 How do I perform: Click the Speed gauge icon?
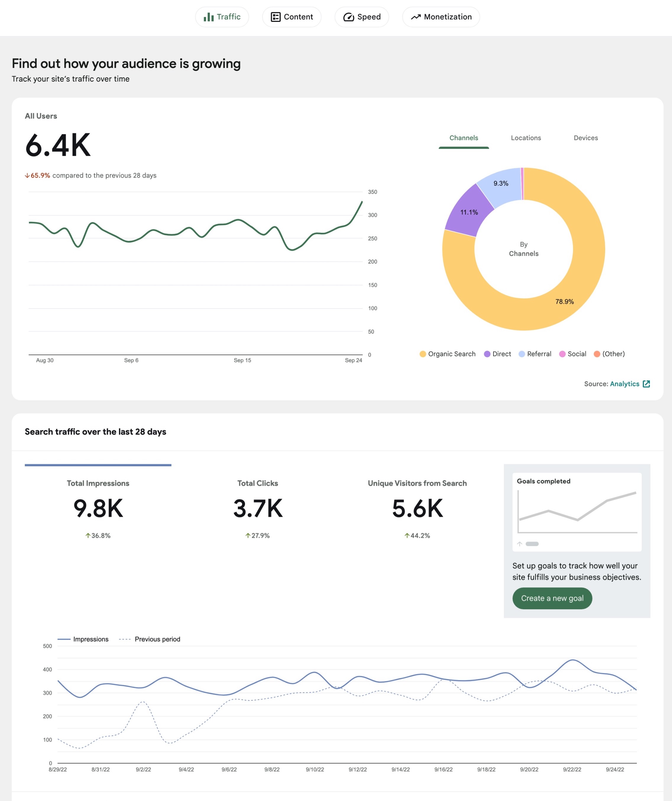348,17
